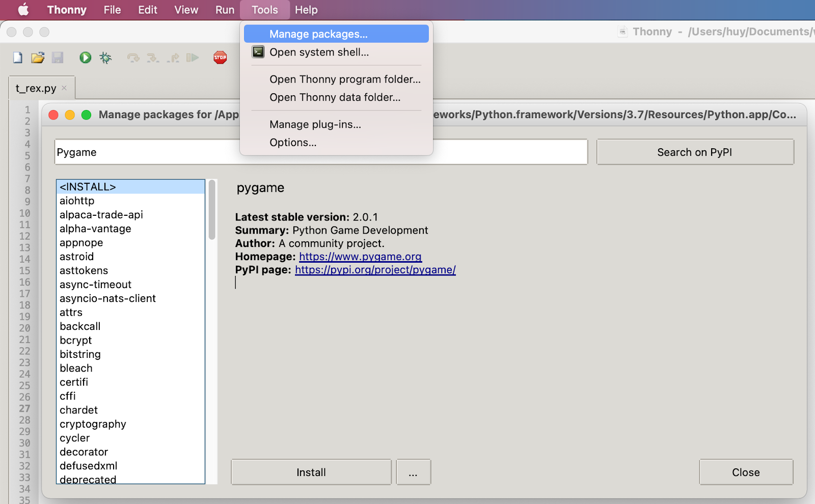Select alpaca-trade-api package
815x504 pixels.
pos(130,215)
